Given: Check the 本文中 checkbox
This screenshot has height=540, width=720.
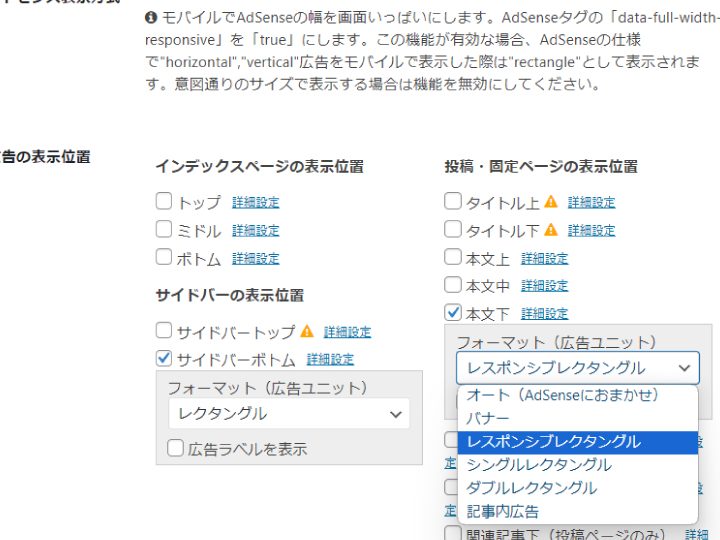Looking at the screenshot, I should [x=453, y=284].
